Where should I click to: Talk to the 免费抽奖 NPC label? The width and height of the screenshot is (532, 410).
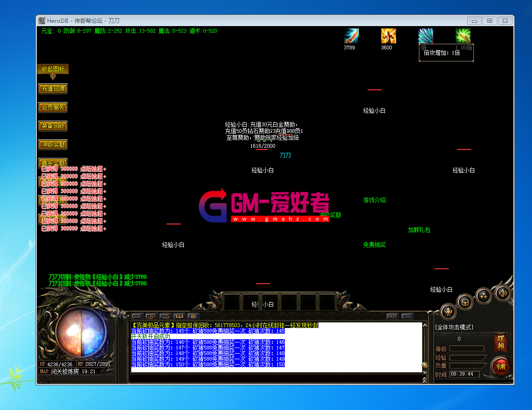click(x=374, y=245)
